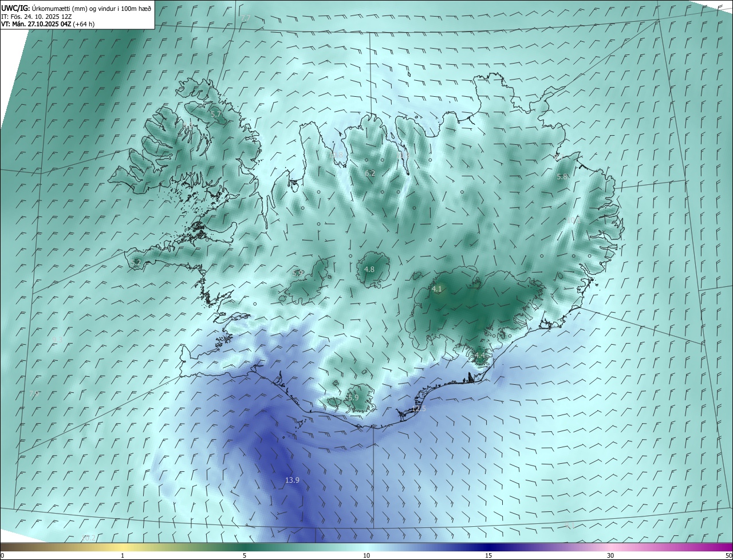Click the colour scale label 50
Image resolution: width=733 pixels, height=560 pixels.
(x=728, y=555)
